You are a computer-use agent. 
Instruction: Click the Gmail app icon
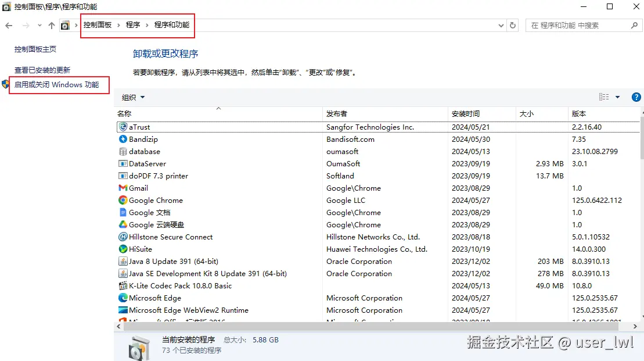tap(123, 188)
